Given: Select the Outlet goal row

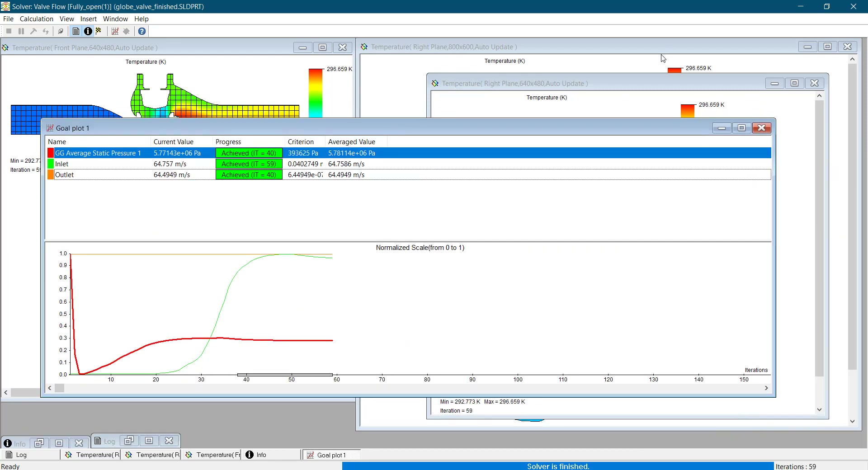Looking at the screenshot, I should pyautogui.click(x=408, y=174).
